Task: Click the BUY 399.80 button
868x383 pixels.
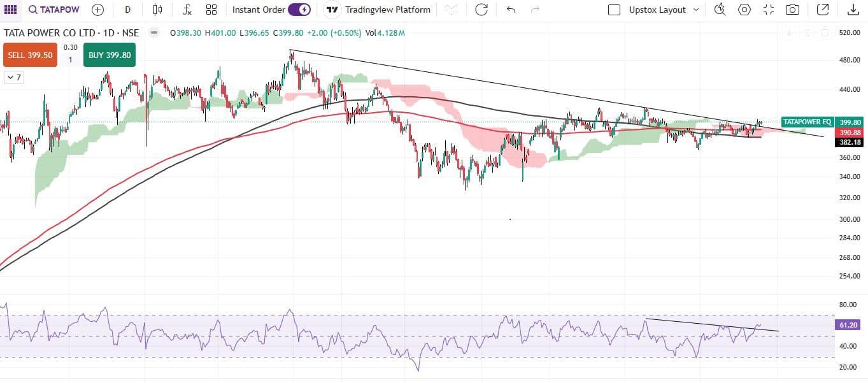Action: pos(110,55)
